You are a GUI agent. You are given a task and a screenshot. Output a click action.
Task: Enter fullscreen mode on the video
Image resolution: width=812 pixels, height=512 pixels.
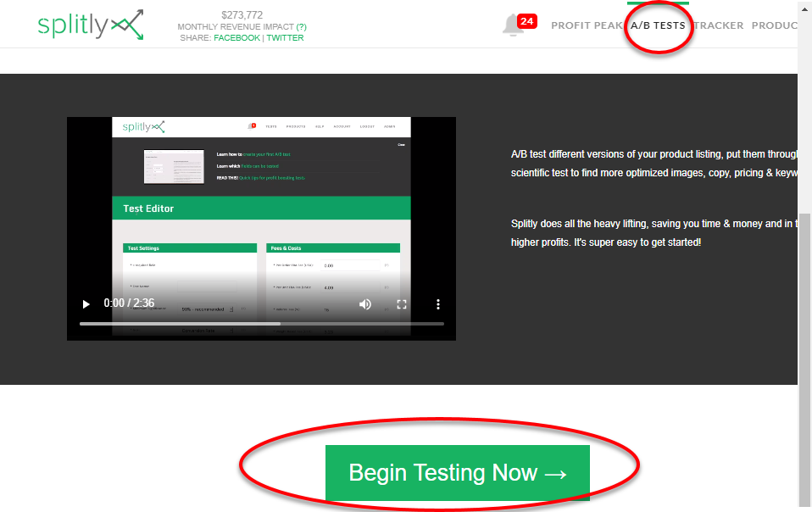click(402, 303)
